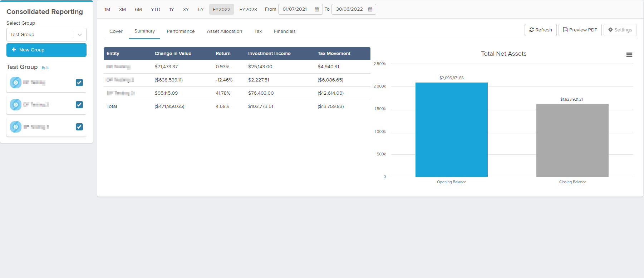This screenshot has width=644, height=278.
Task: Create a New Group
Action: (x=46, y=50)
